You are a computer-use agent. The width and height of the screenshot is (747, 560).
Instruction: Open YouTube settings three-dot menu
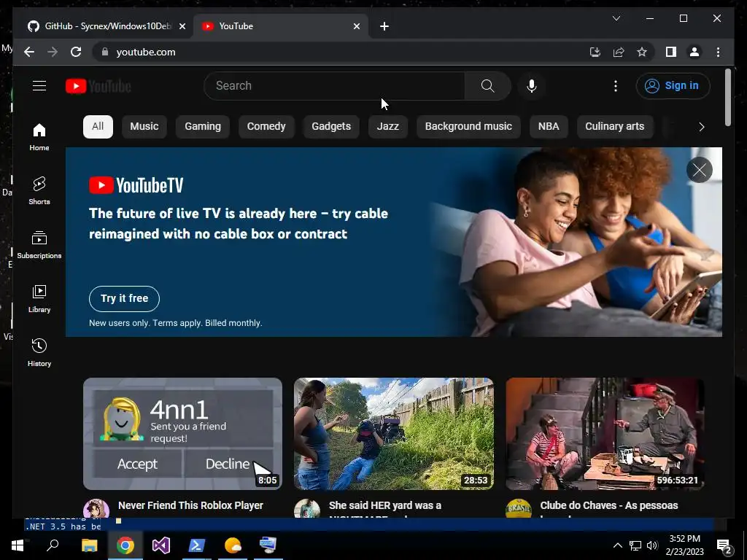point(616,86)
